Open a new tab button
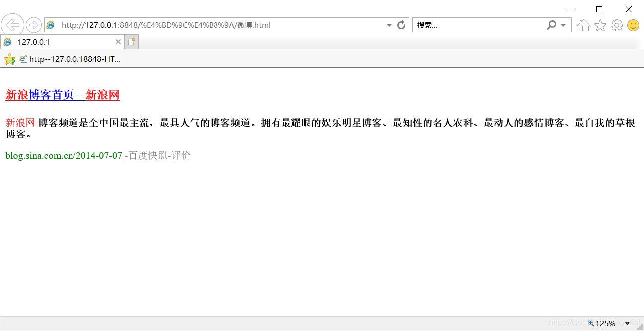Screen dimensions: 644x331 (131, 42)
